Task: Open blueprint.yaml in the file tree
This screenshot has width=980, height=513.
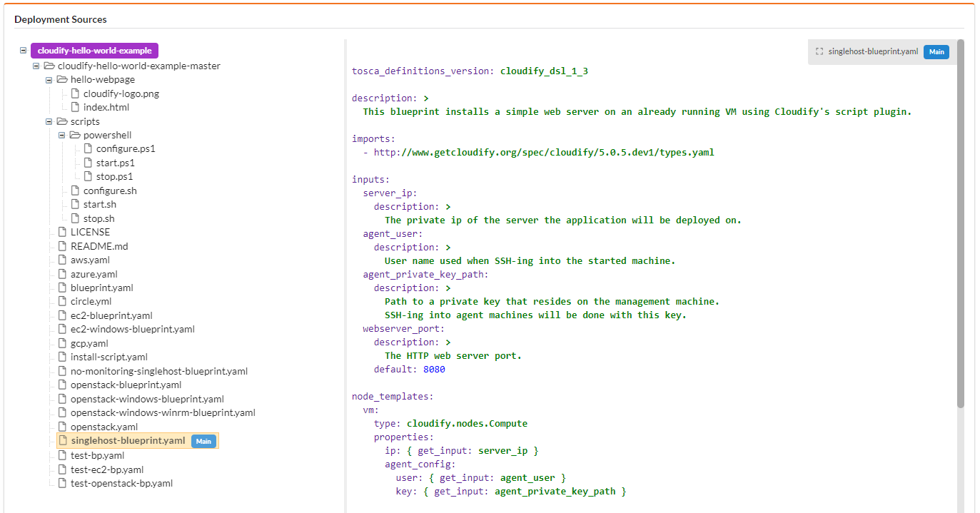Action: coord(101,288)
